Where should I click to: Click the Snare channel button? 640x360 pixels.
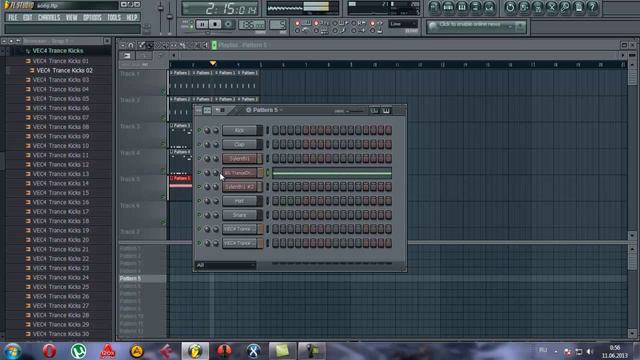tap(240, 215)
